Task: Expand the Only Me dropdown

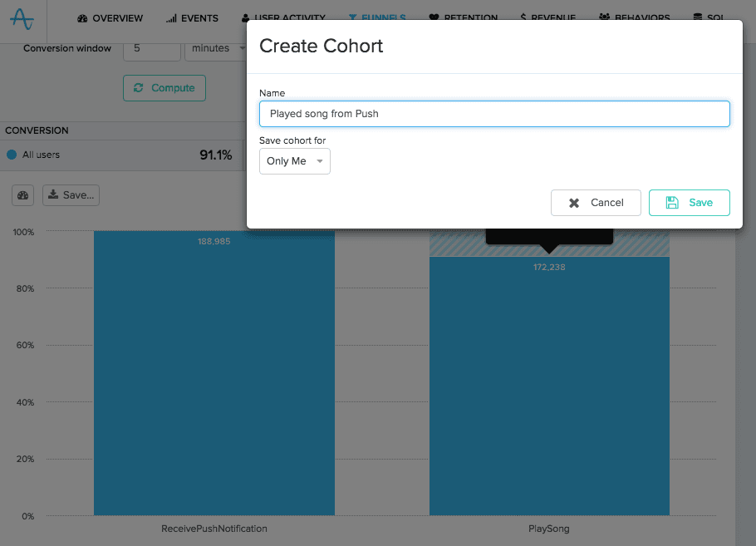Action: point(294,161)
